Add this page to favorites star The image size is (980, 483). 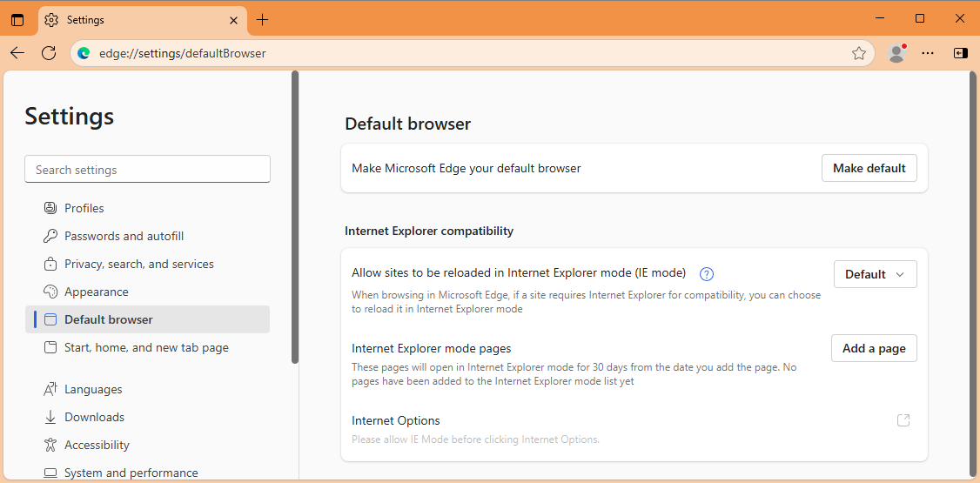point(859,53)
